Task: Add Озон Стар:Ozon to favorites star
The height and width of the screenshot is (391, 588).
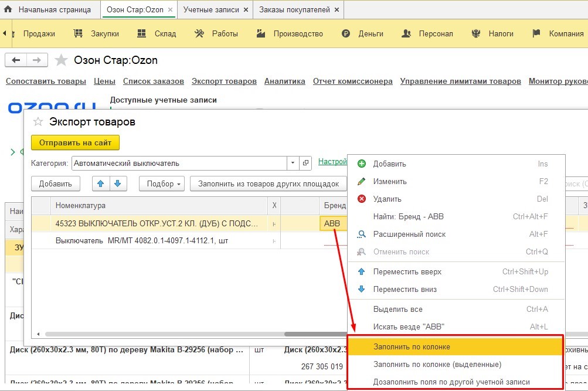Action: (61, 60)
